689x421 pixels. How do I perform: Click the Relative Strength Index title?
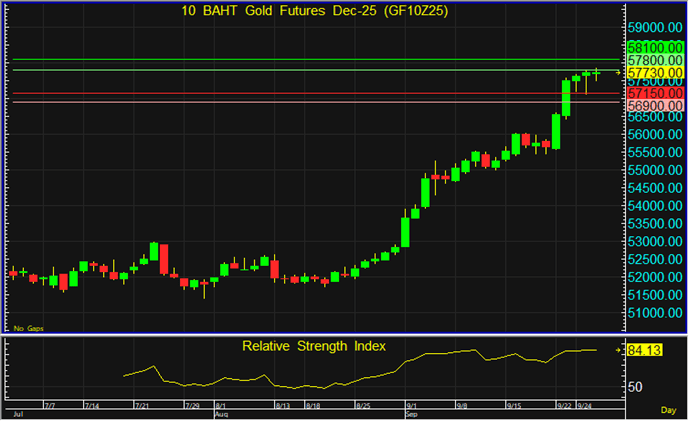[x=313, y=346]
